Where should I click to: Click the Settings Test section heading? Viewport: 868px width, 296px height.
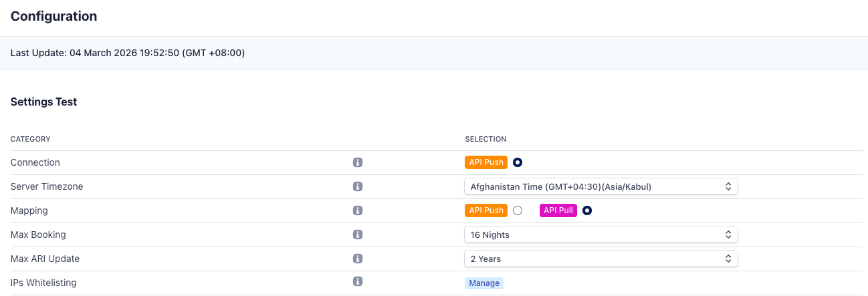tap(44, 102)
